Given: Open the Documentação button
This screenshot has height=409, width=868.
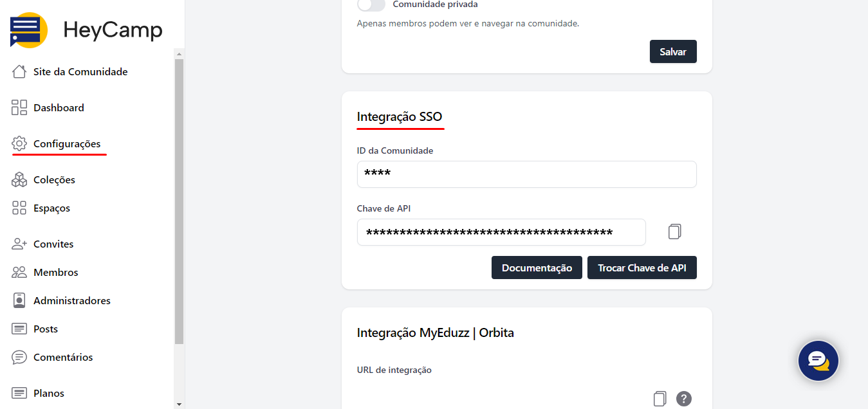Looking at the screenshot, I should (537, 268).
